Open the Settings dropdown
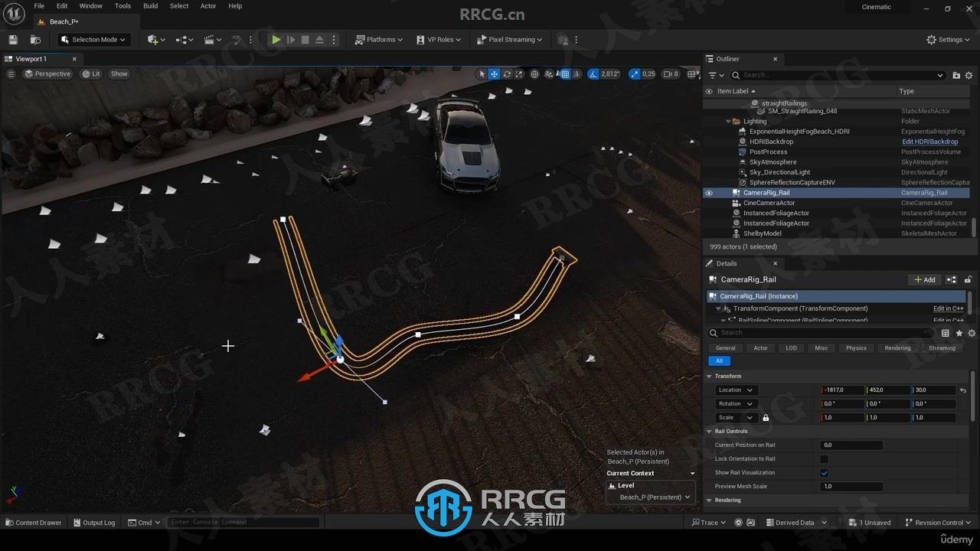The image size is (980, 551). tap(949, 40)
